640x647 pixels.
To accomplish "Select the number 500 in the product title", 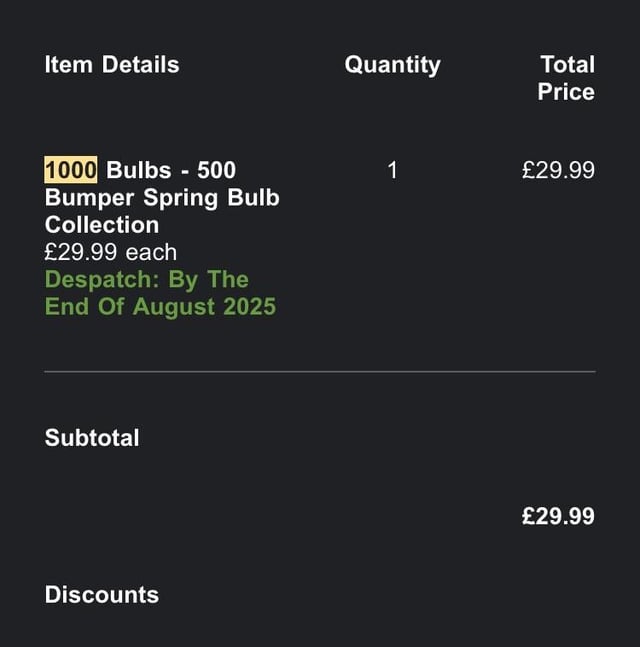I will [216, 170].
